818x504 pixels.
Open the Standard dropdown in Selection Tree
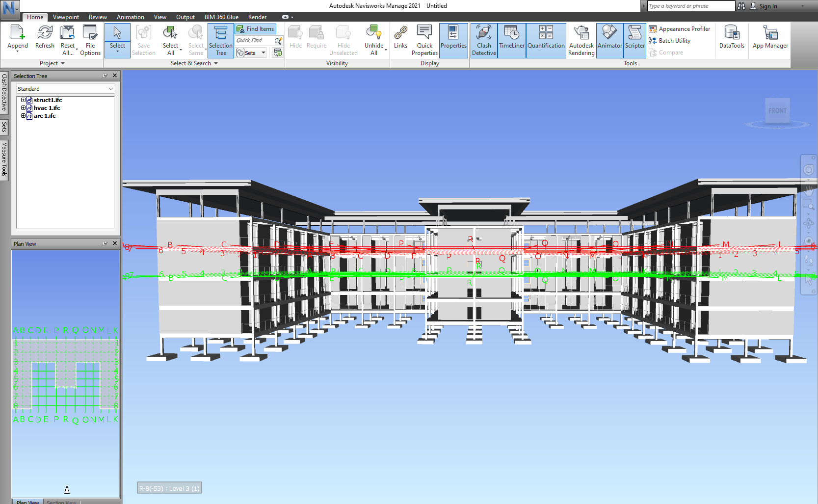(x=65, y=89)
